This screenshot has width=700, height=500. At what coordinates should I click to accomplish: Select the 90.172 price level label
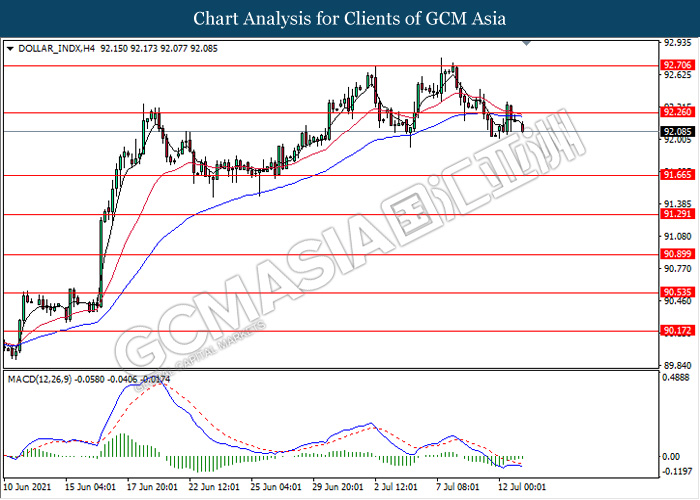[677, 331]
